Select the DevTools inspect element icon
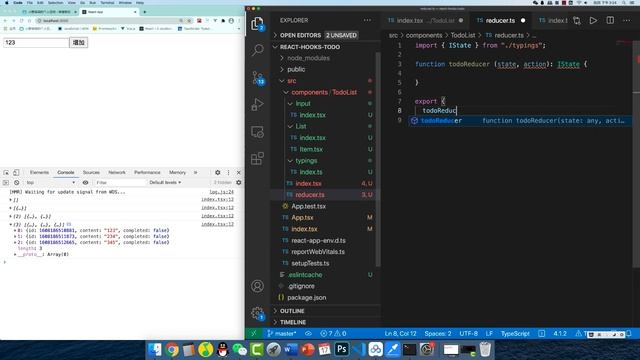This screenshot has width=640, height=360. 6,173
